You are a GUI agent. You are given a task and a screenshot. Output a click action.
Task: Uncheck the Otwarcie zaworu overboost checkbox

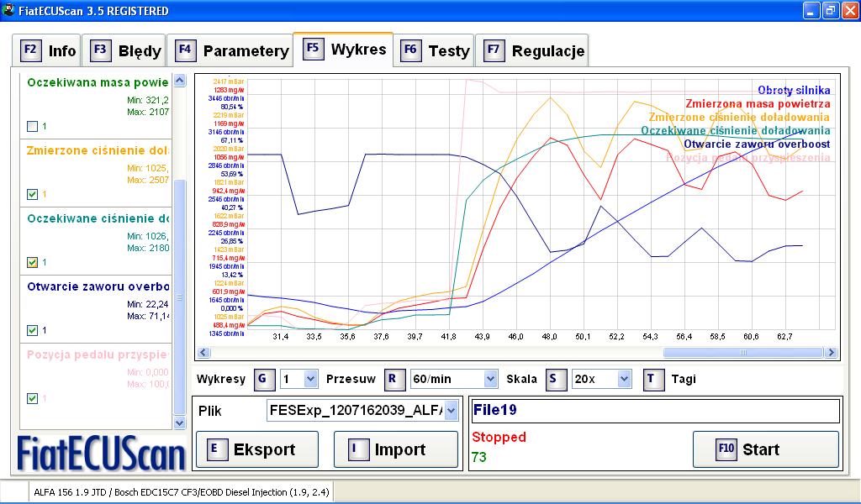(x=33, y=330)
